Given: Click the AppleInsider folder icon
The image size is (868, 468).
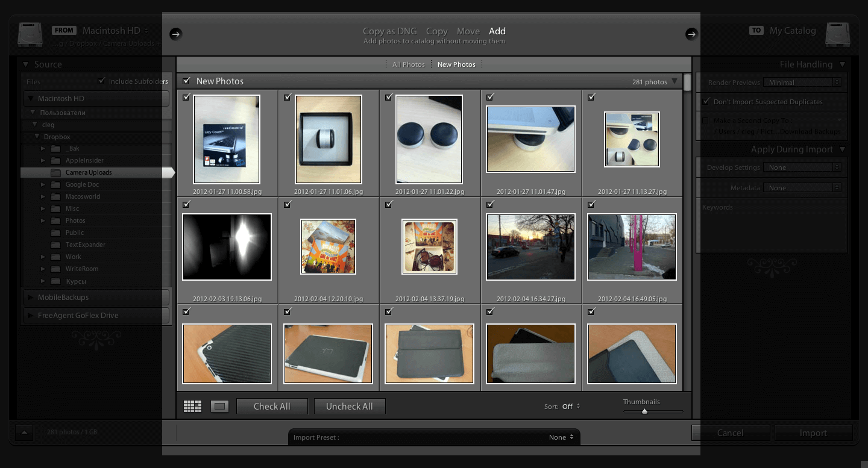Looking at the screenshot, I should click(55, 160).
